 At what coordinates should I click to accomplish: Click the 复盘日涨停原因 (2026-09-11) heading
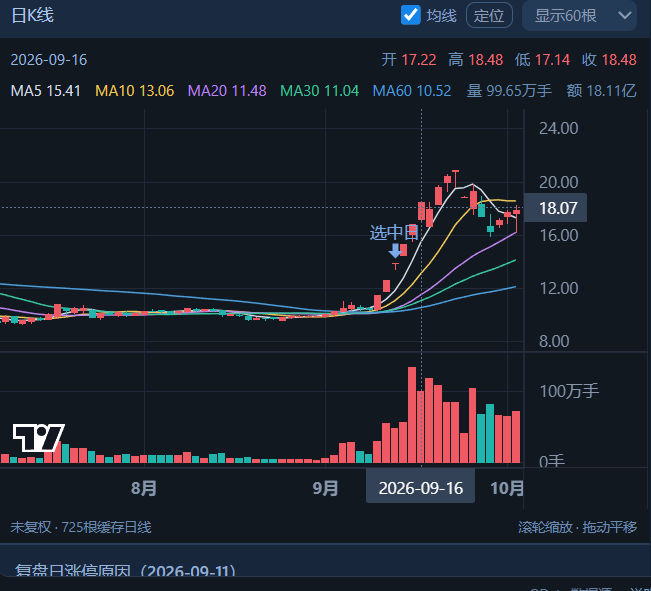point(125,571)
